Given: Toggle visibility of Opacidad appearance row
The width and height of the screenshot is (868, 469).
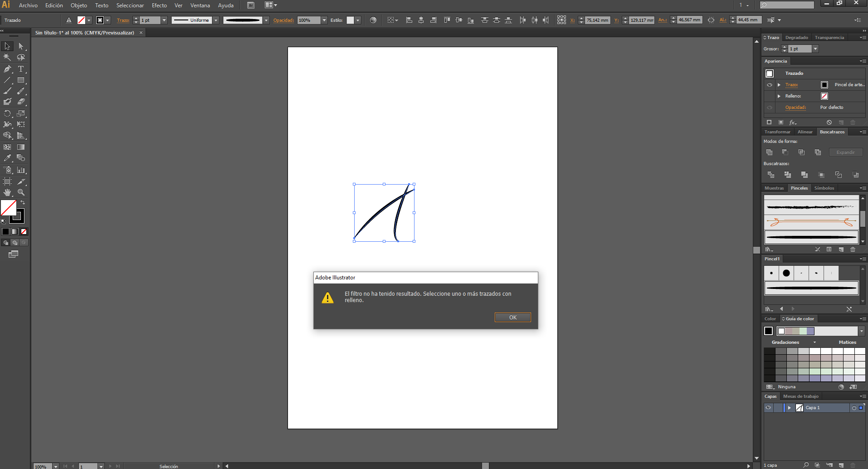Looking at the screenshot, I should point(770,107).
